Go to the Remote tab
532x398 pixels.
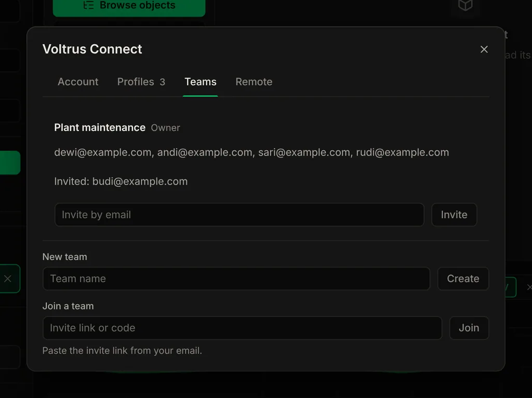click(254, 82)
